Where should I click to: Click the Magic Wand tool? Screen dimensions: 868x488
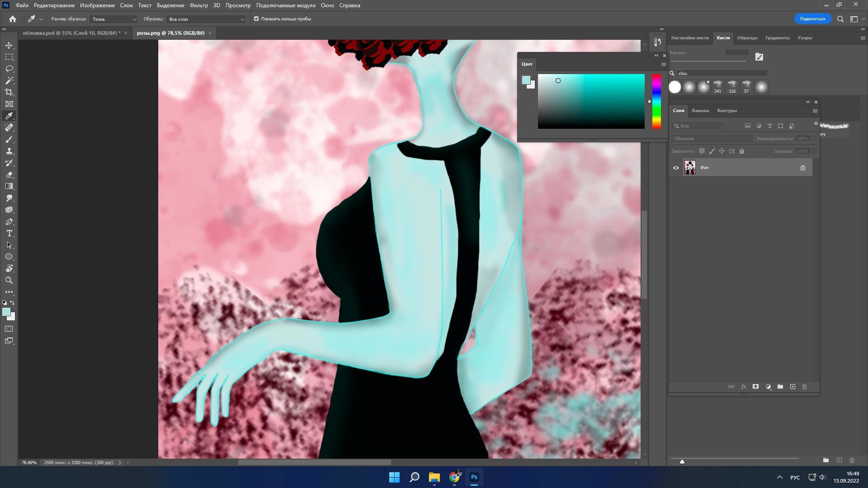9,80
